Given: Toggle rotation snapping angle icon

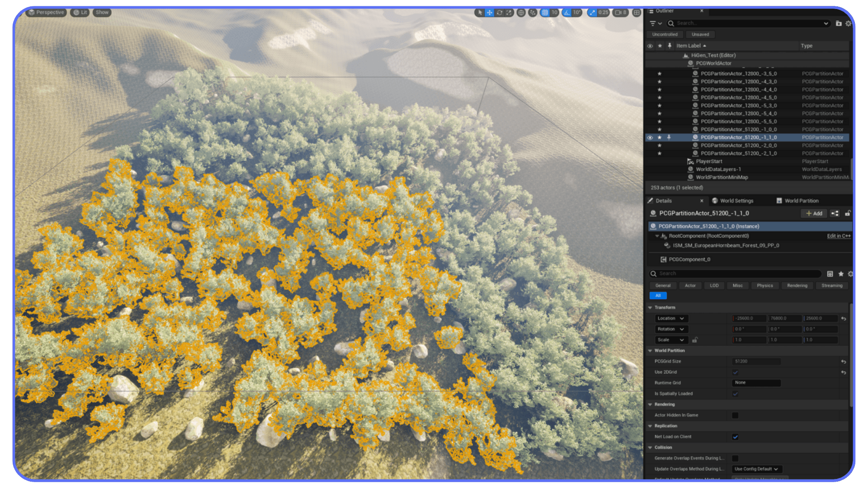Looking at the screenshot, I should [x=567, y=13].
